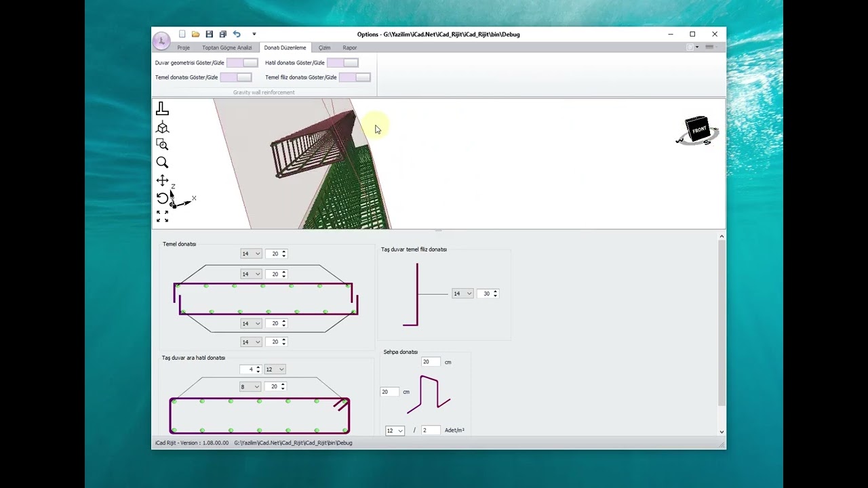Click the scroll down arrow of lower panel
This screenshot has height=488, width=868.
point(722,432)
